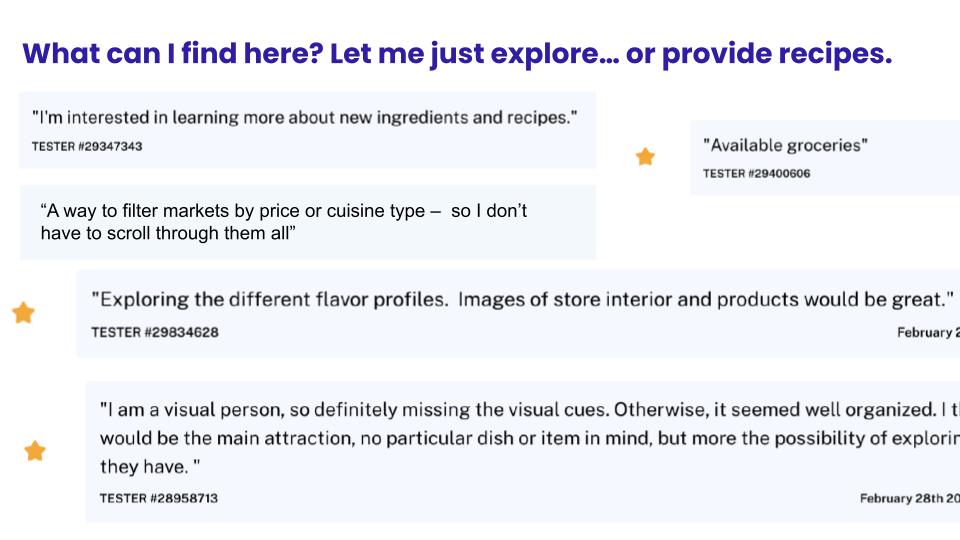
Task: Click the star beside Available groceries quote
Action: (645, 157)
